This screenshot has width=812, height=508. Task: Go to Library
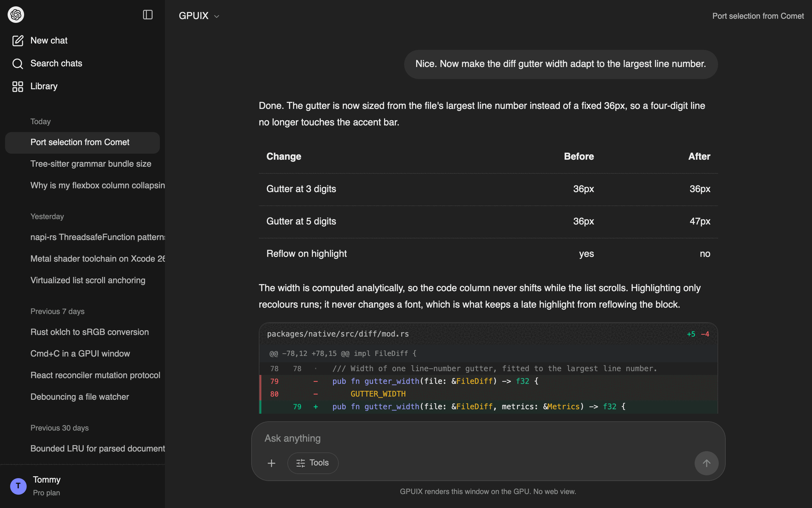click(x=82, y=86)
